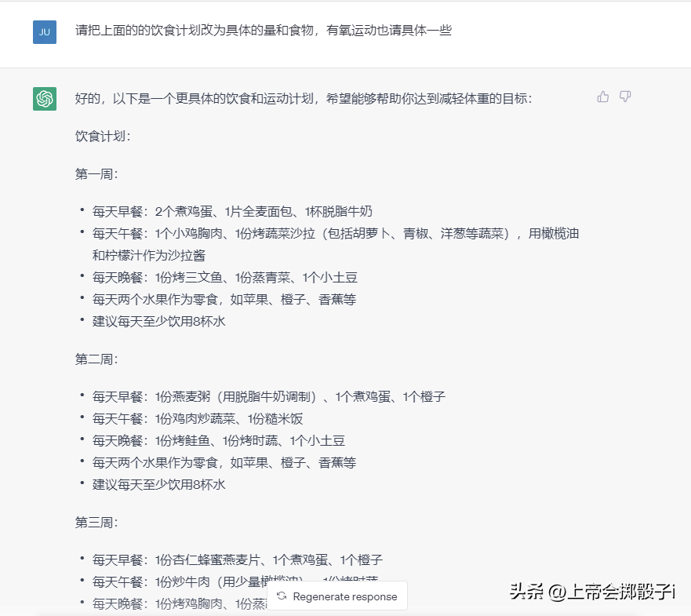Click the circular arrows icon in Regenerate button
This screenshot has height=616, width=691.
coord(282,596)
